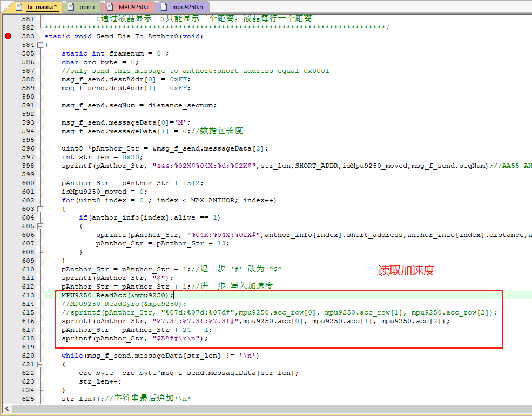
Task: Click the sprintf "$" call at line 611
Action: coord(117,278)
